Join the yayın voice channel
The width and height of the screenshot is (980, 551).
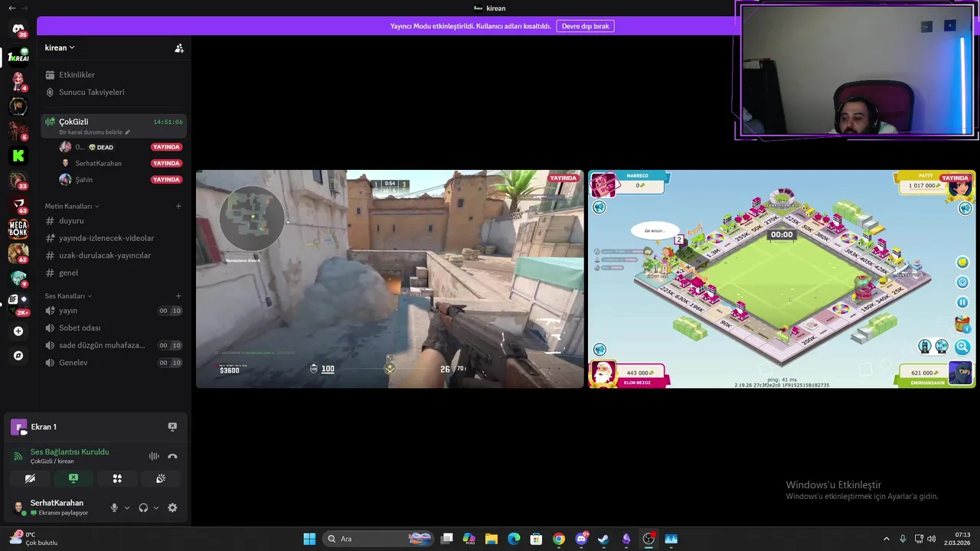click(113, 311)
